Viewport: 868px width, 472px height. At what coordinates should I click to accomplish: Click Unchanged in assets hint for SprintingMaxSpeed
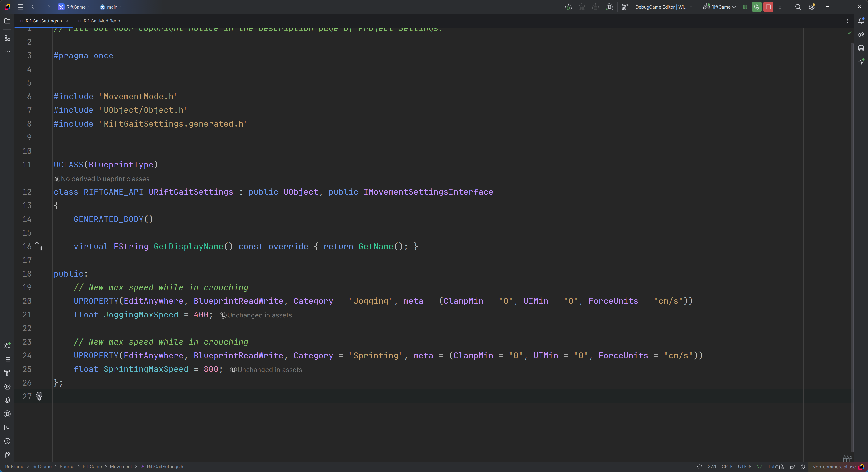coord(266,370)
